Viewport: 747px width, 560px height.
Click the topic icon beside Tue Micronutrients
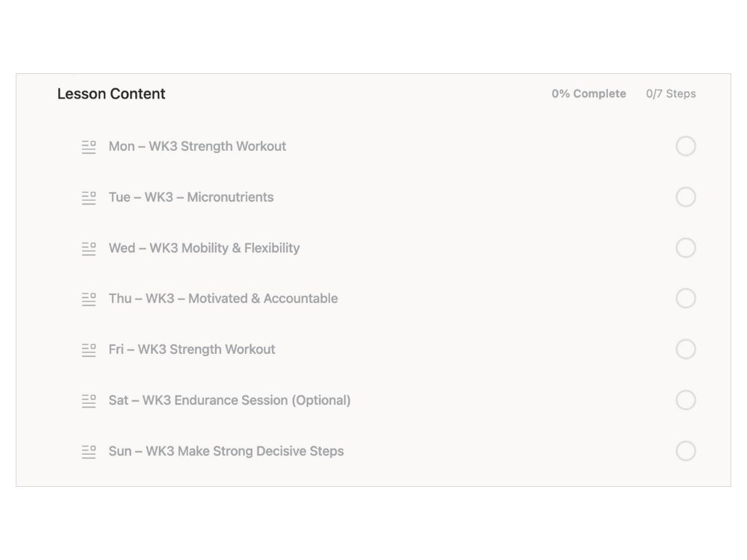coord(89,198)
